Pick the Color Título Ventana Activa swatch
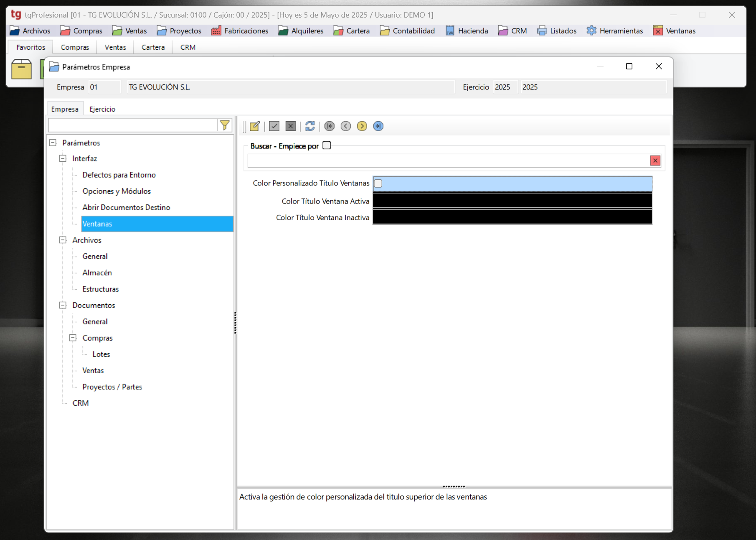The height and width of the screenshot is (540, 756). click(512, 201)
